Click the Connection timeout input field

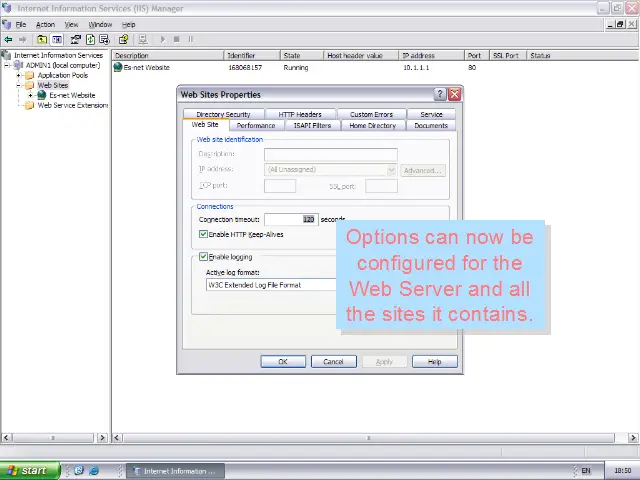click(291, 219)
